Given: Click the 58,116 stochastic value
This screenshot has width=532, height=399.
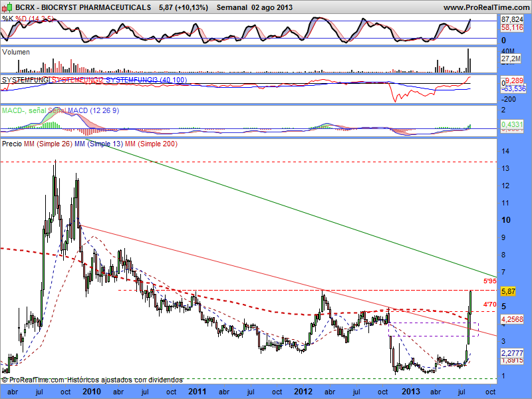Looking at the screenshot, I should [x=512, y=27].
